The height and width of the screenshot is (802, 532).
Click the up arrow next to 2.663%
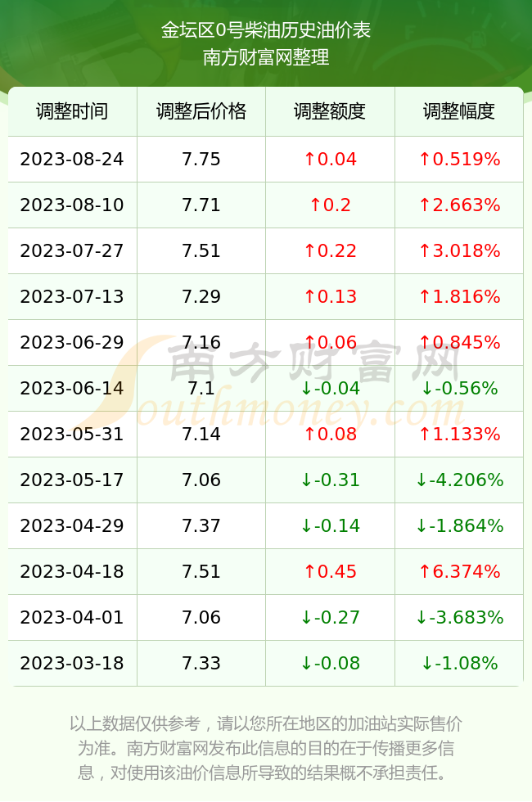pyautogui.click(x=425, y=205)
